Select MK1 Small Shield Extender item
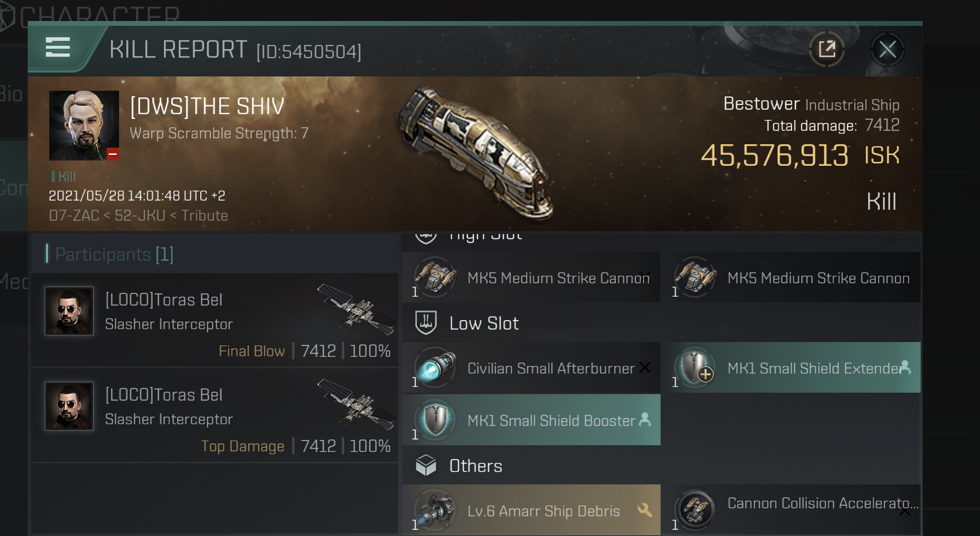Viewport: 980px width, 536px height. [794, 368]
